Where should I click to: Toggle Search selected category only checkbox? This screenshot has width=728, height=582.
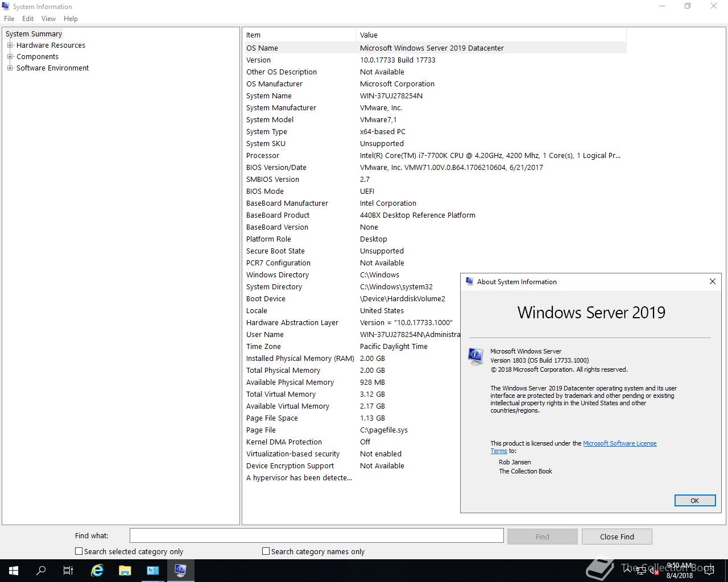pyautogui.click(x=79, y=551)
